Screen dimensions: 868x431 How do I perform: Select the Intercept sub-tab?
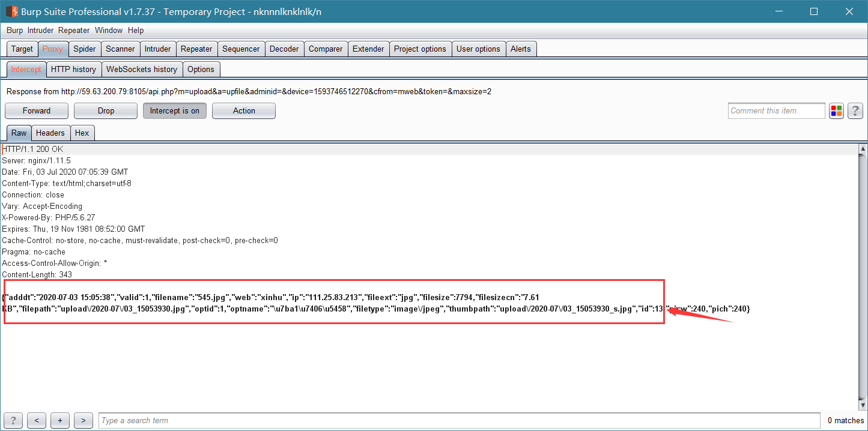(26, 69)
